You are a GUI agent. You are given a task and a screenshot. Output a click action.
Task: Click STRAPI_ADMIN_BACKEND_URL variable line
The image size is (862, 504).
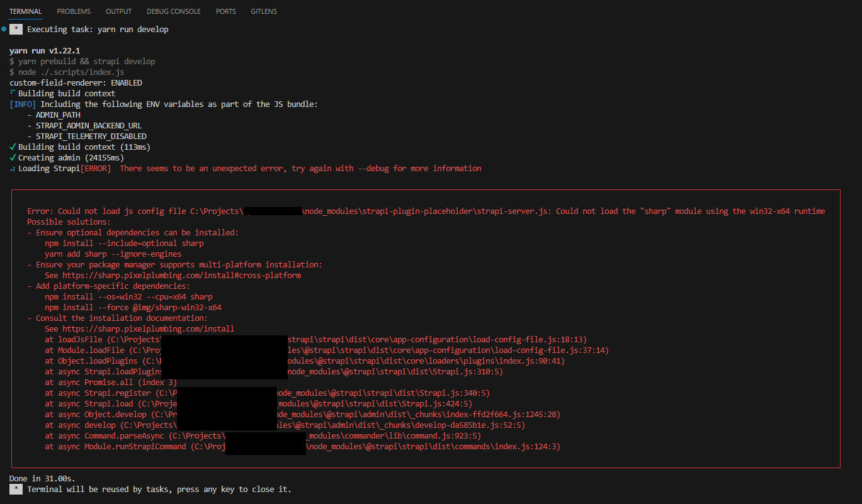click(84, 125)
